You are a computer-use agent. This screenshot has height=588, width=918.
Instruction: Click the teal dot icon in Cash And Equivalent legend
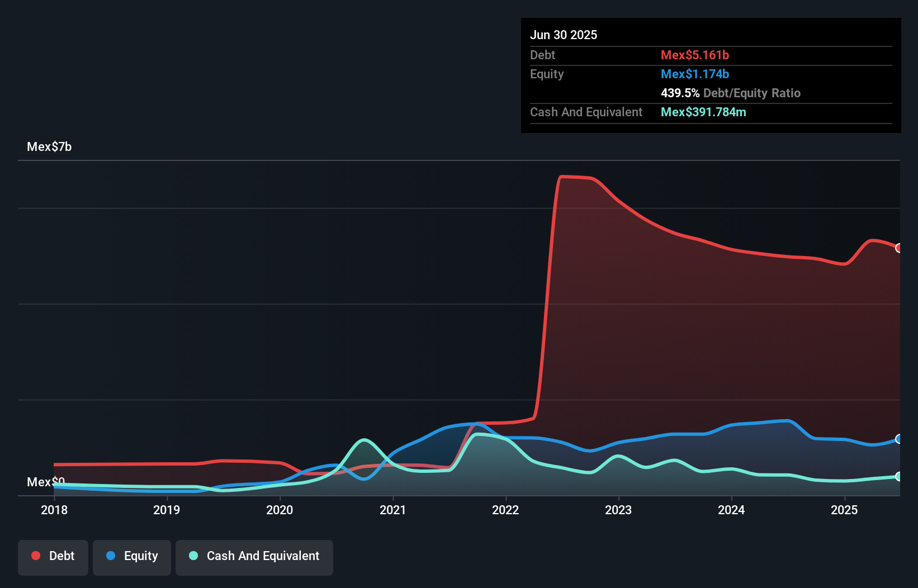(x=193, y=556)
